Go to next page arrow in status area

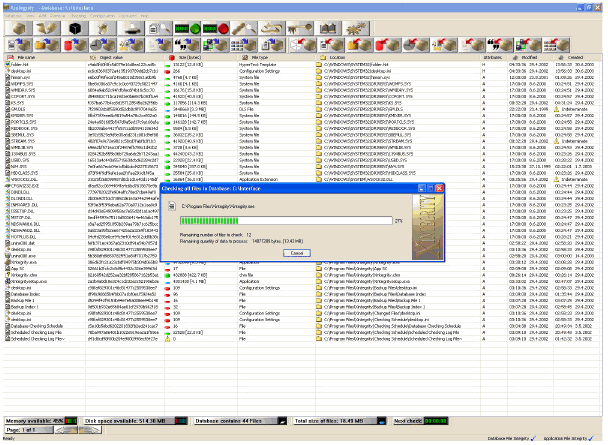90,430
